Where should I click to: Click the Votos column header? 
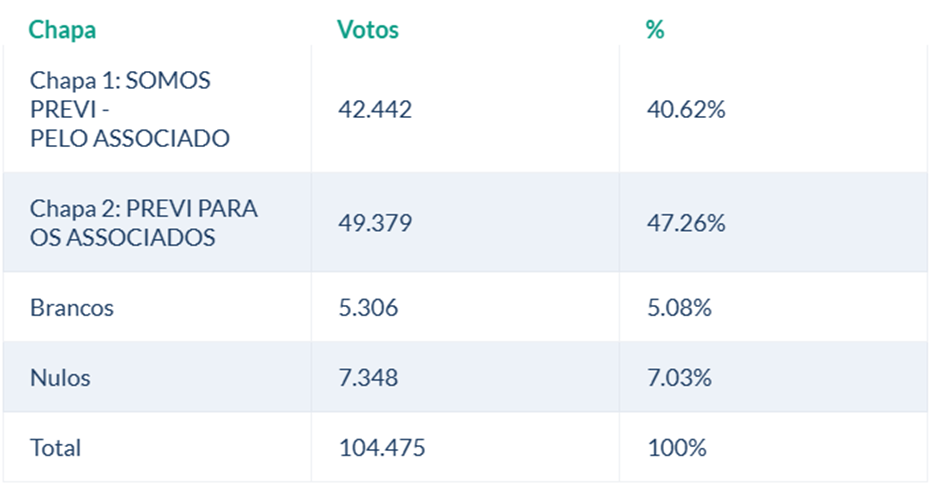(x=368, y=30)
